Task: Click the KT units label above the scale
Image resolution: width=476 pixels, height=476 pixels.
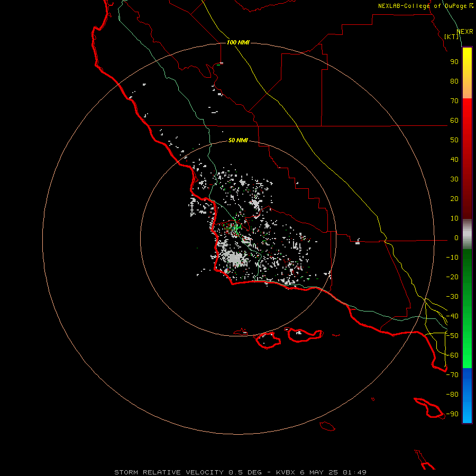Action: [452, 36]
